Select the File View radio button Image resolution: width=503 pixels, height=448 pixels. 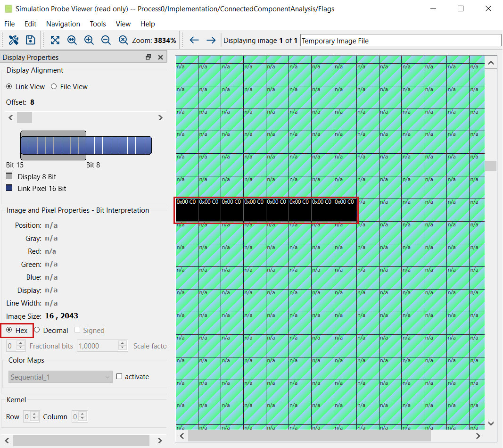54,86
